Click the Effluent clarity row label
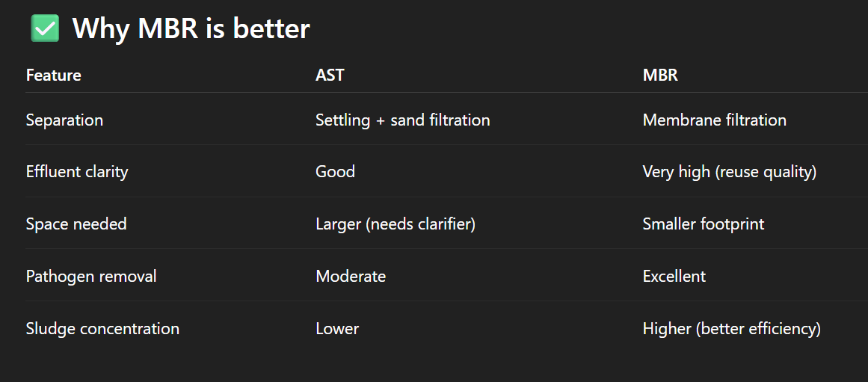 click(x=77, y=172)
